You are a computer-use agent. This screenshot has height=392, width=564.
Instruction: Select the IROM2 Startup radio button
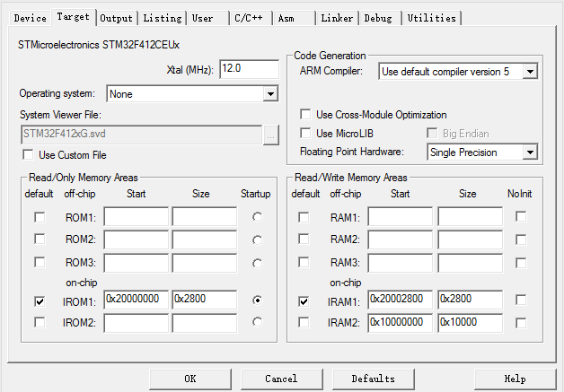257,322
